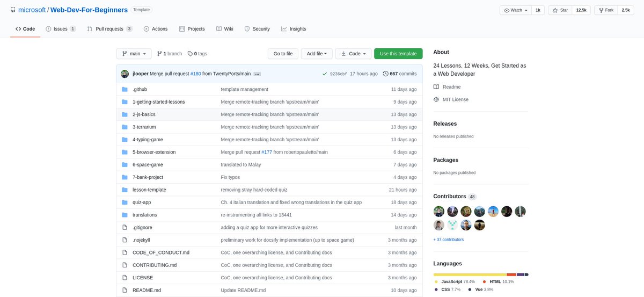
Task: Open the Projects tab
Action: (x=192, y=29)
